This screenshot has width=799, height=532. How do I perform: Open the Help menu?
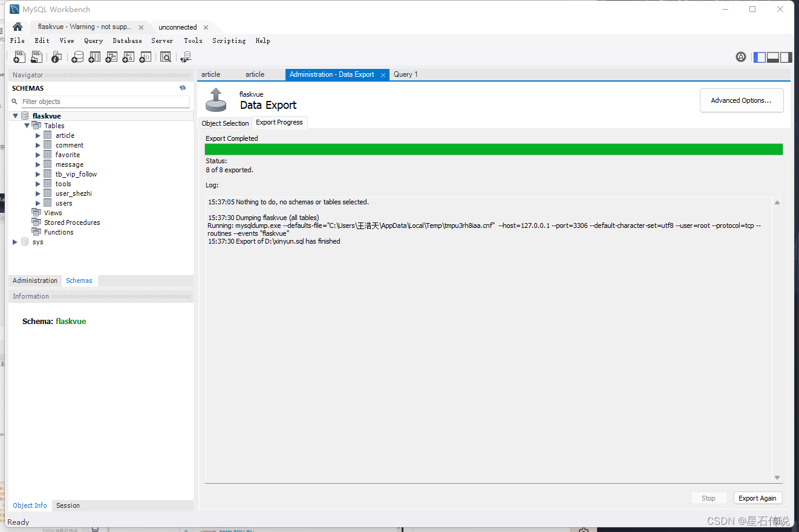pyautogui.click(x=263, y=41)
